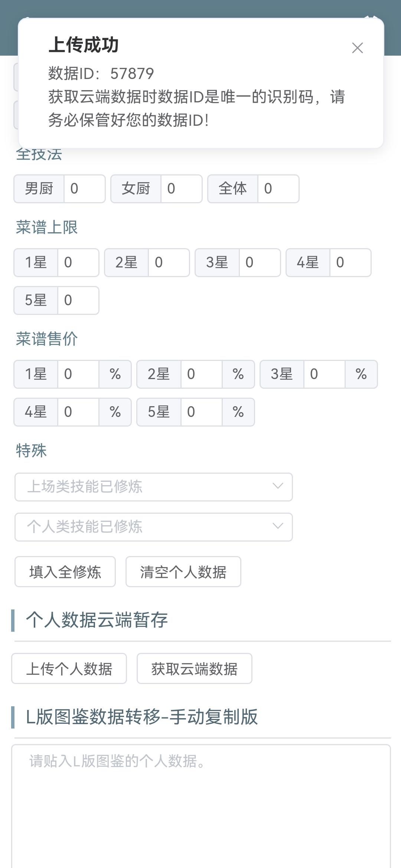Screen dimensions: 401x868
Task: Close the 上传成功 notification
Action: (357, 48)
